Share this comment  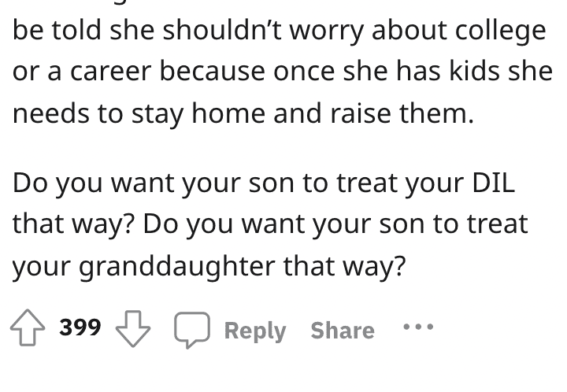pyautogui.click(x=343, y=331)
